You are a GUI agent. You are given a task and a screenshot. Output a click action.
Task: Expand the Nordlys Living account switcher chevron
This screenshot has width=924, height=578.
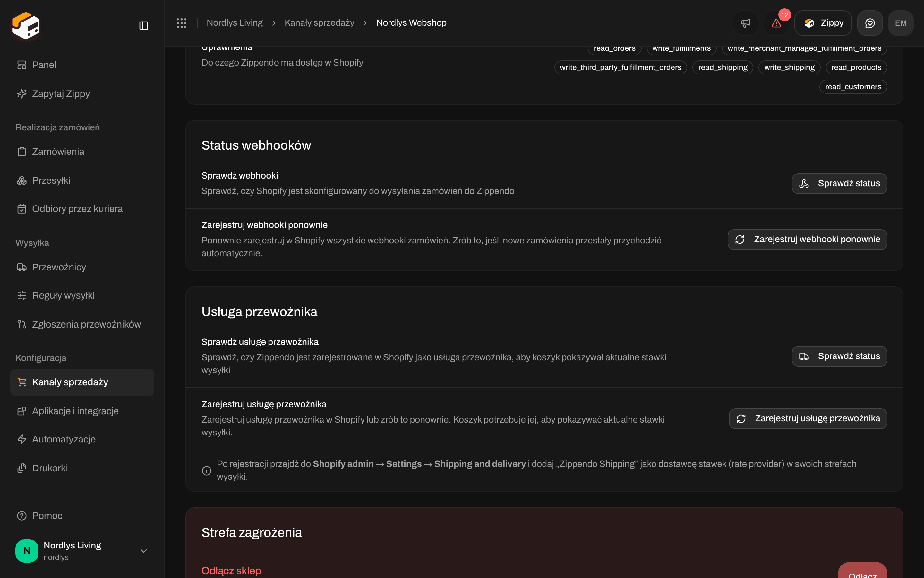(x=143, y=551)
